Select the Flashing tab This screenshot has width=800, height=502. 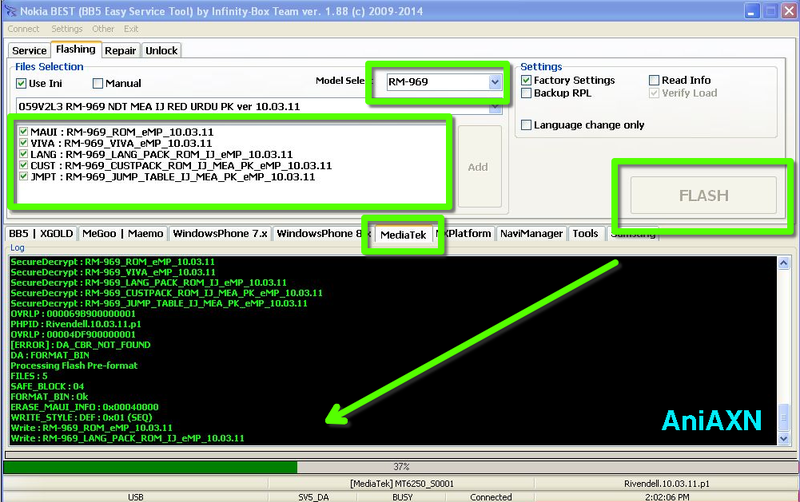(x=76, y=49)
